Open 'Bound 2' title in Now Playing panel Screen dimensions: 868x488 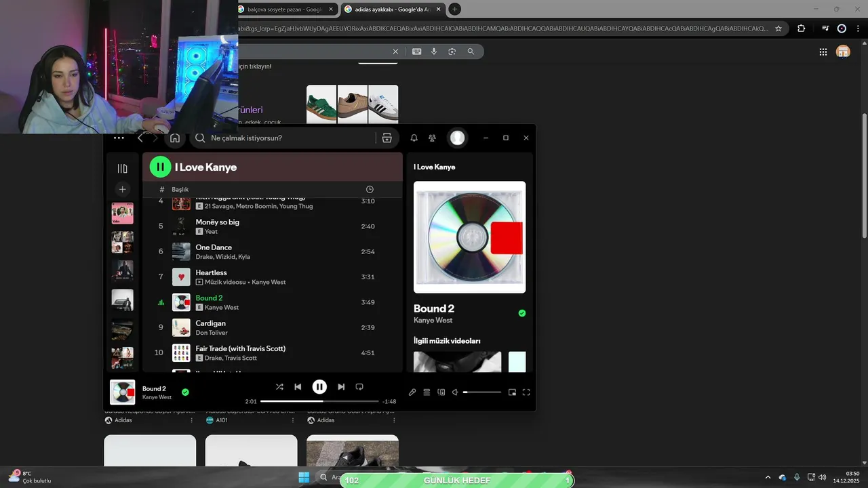(434, 308)
